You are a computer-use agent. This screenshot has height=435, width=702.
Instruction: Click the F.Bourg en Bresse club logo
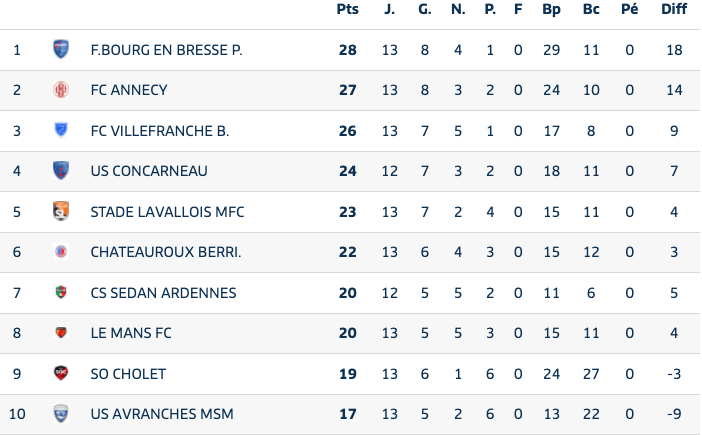[x=61, y=49]
